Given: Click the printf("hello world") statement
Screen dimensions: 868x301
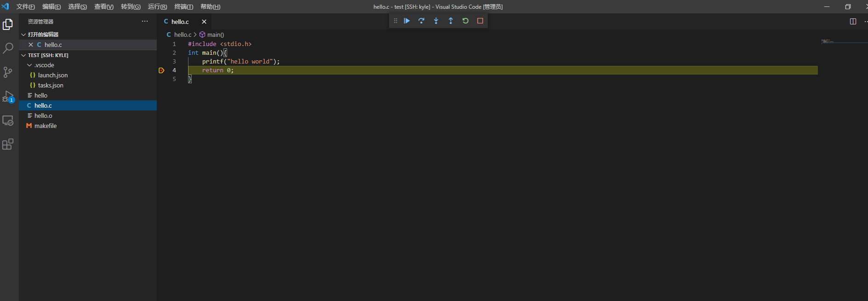Looking at the screenshot, I should pos(241,62).
